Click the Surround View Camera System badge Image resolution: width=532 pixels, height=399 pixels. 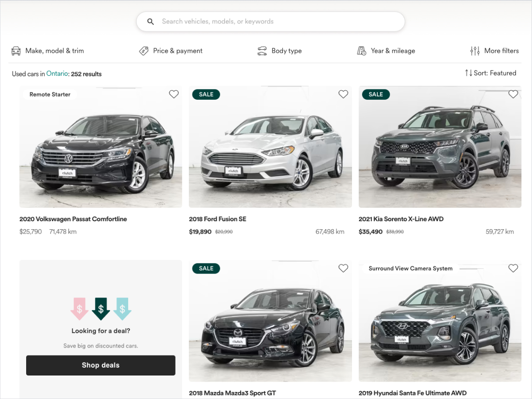411,268
